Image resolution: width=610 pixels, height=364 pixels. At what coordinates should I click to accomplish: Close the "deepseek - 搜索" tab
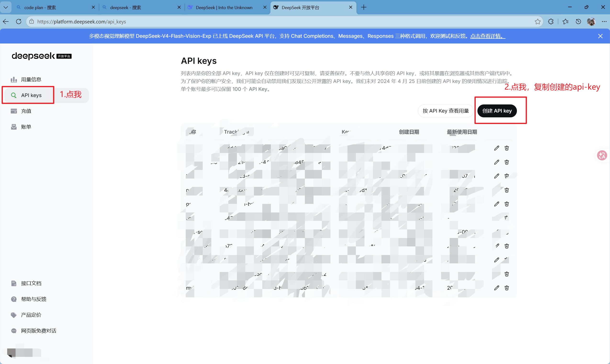tap(179, 7)
